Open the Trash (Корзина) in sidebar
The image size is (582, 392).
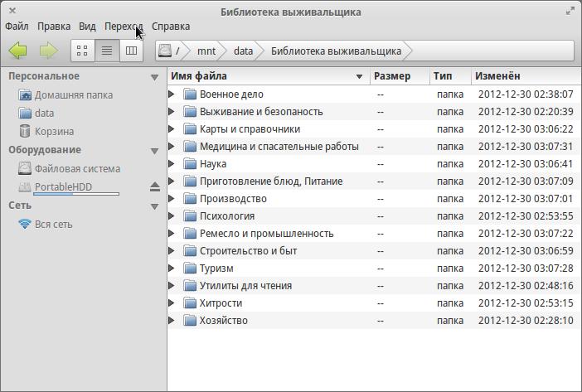[54, 131]
